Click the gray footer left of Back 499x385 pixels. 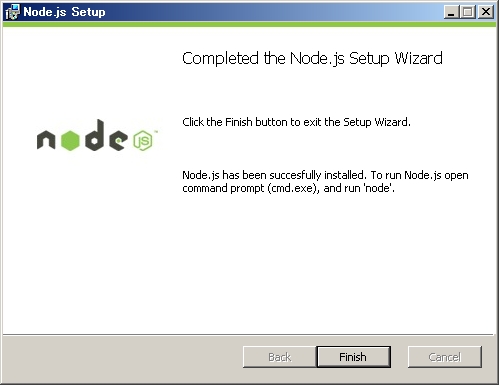tap(123, 358)
